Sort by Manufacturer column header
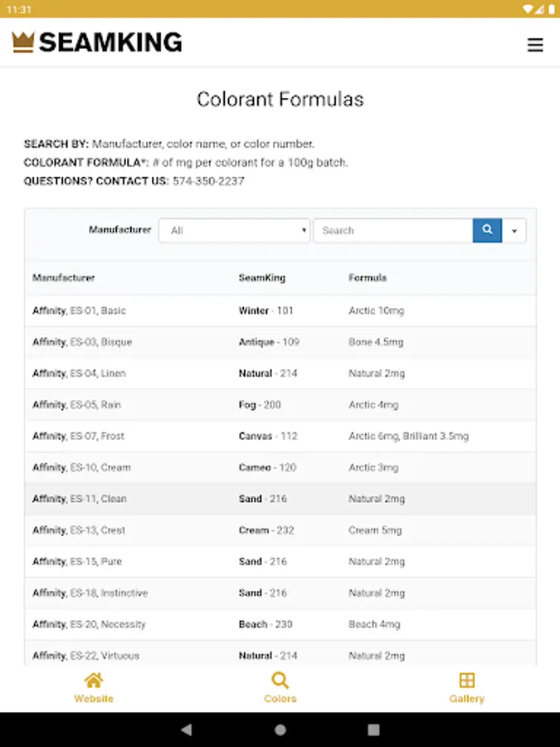 coord(64,278)
